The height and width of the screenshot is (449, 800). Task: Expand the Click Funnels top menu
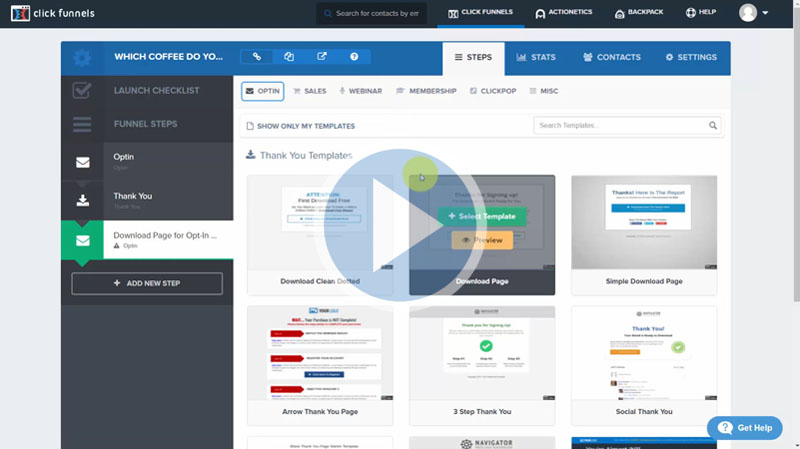click(480, 13)
